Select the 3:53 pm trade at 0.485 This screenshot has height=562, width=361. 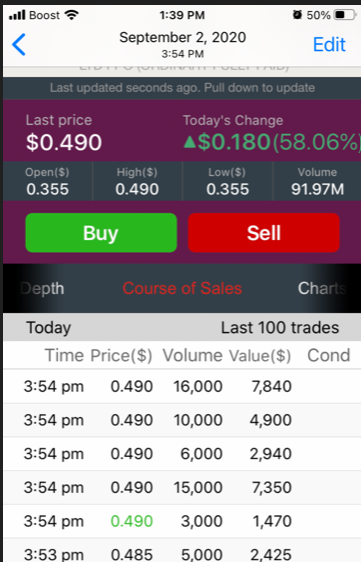tap(182, 551)
